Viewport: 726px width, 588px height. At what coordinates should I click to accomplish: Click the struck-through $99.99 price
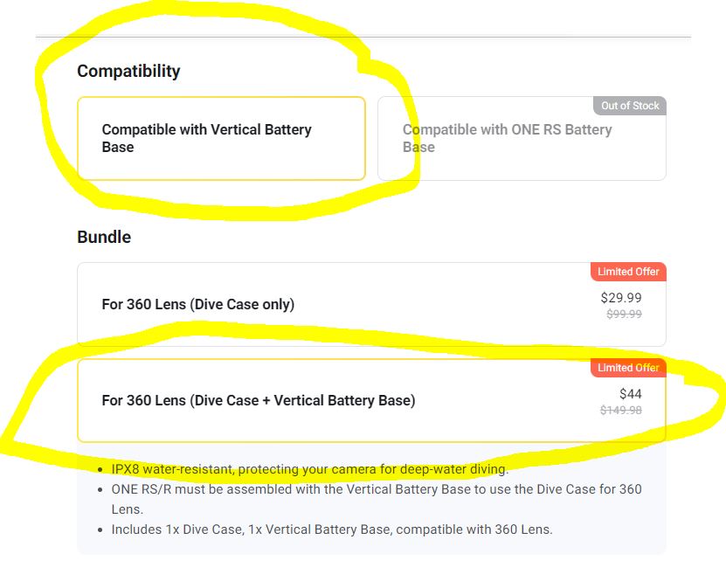pyautogui.click(x=624, y=315)
